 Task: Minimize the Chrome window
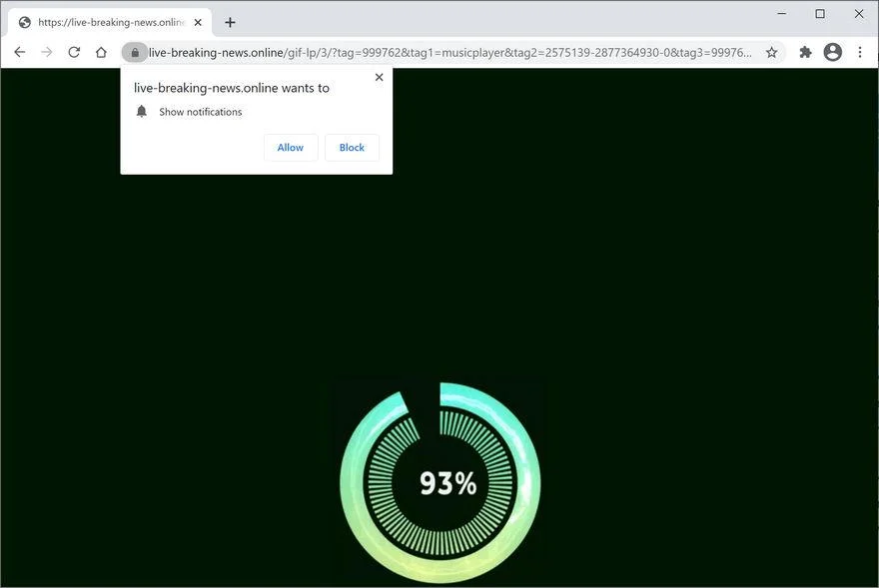pos(782,13)
